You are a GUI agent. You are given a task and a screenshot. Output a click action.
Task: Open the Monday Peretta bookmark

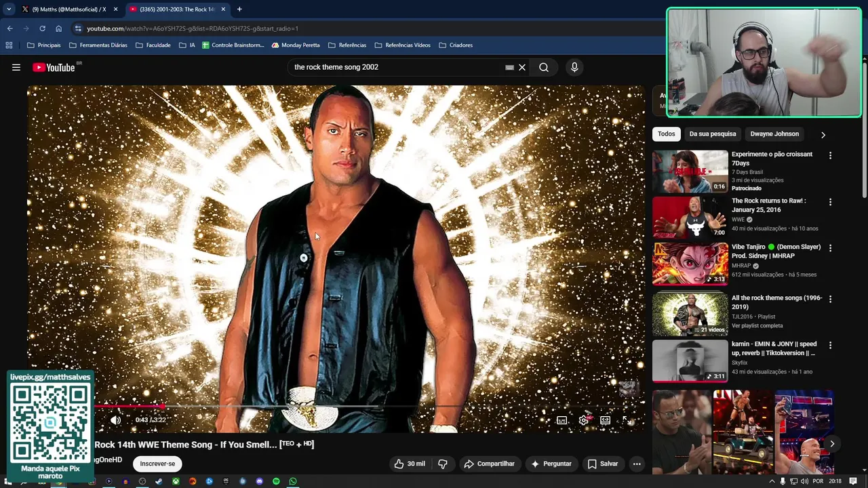point(295,45)
